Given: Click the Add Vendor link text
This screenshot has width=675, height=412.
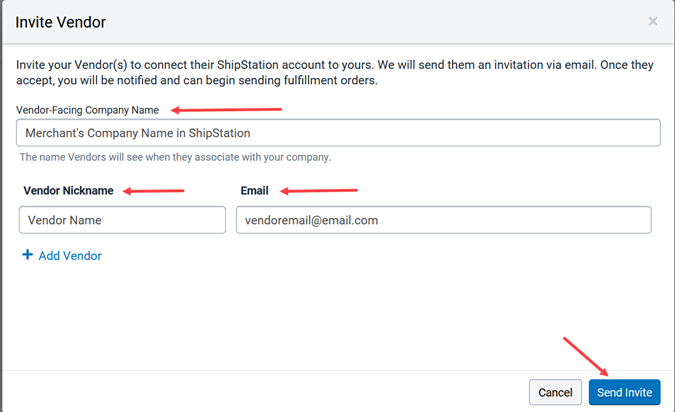Looking at the screenshot, I should (70, 256).
